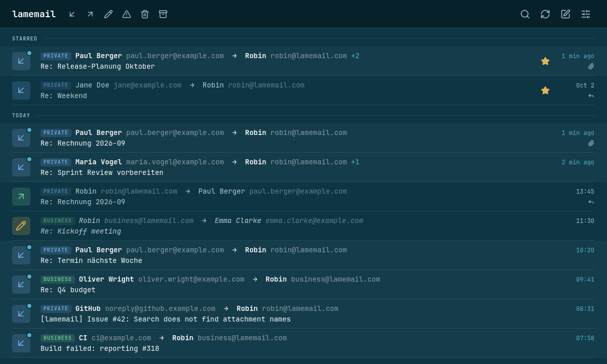Select the Re: Q4 budget subject line
This screenshot has width=607, height=364.
tap(68, 290)
